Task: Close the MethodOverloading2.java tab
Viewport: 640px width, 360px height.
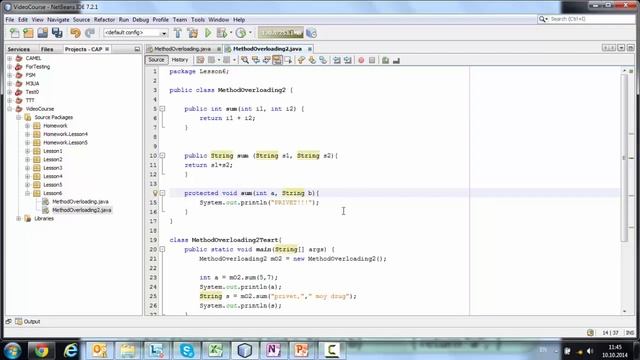Action: point(310,49)
